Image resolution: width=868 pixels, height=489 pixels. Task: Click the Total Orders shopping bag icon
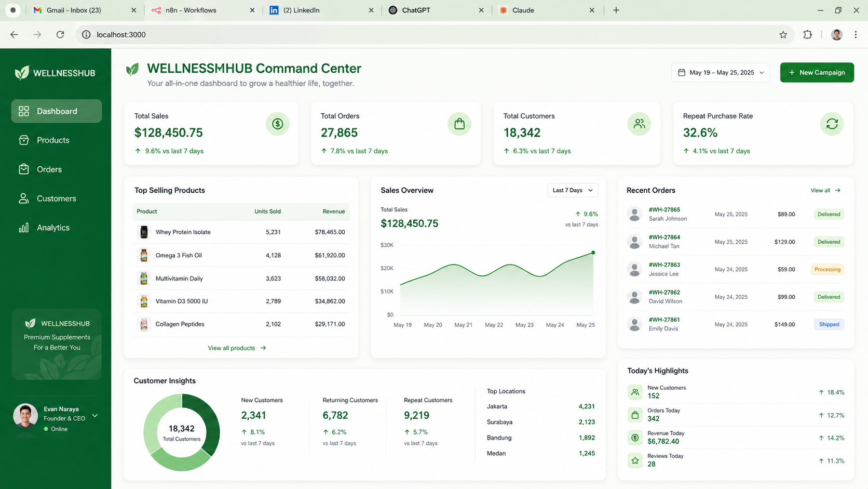(x=459, y=124)
